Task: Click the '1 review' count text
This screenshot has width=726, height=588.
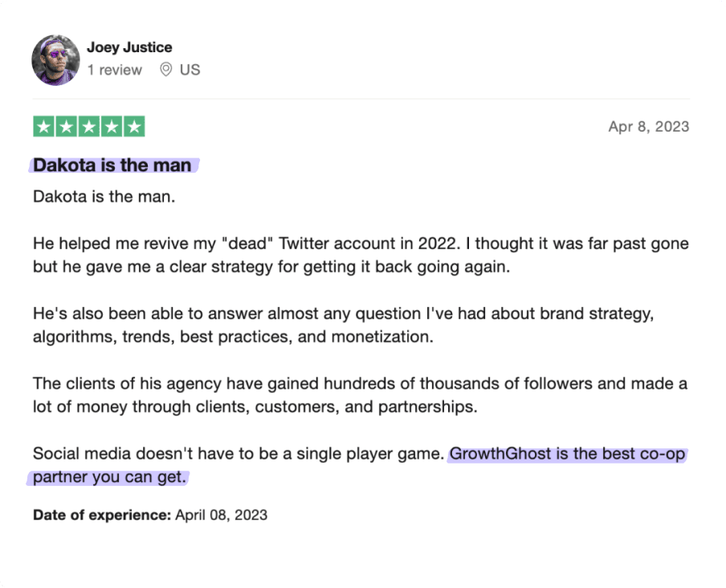Action: tap(114, 70)
